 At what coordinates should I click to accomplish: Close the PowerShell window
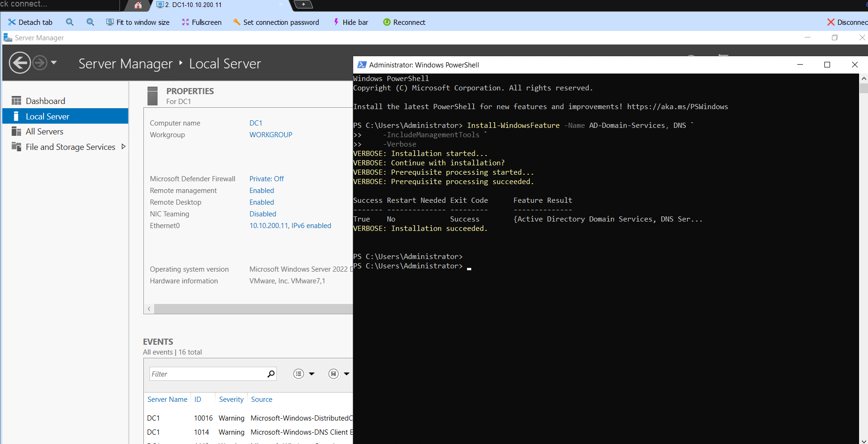[x=855, y=65]
